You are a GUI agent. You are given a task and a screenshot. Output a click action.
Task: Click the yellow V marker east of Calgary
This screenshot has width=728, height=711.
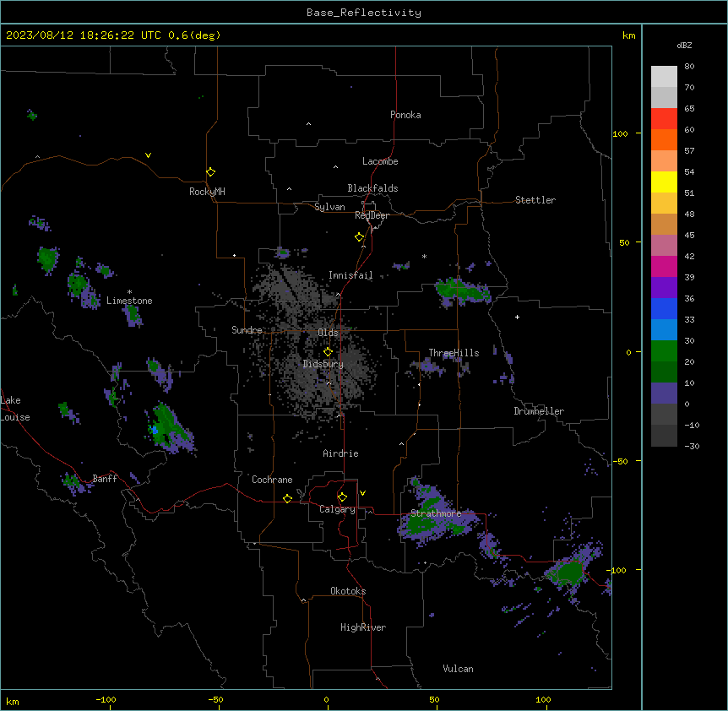click(x=362, y=493)
